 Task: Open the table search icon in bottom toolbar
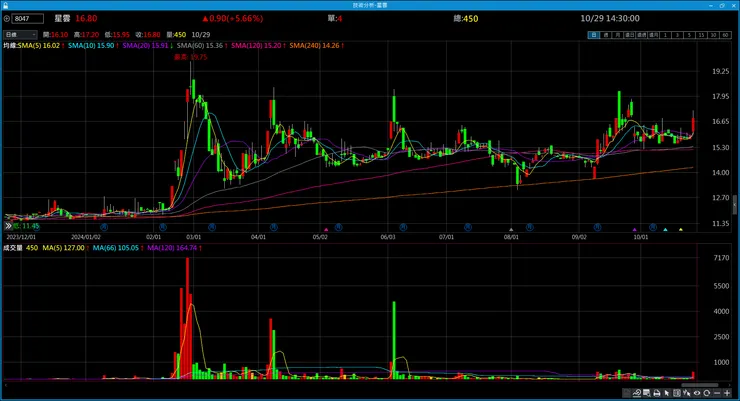click(x=647, y=393)
